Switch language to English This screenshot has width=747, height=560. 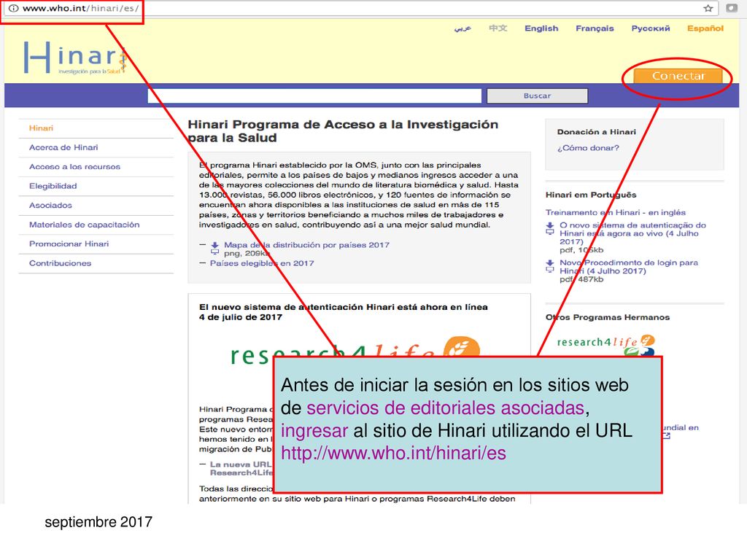point(541,28)
